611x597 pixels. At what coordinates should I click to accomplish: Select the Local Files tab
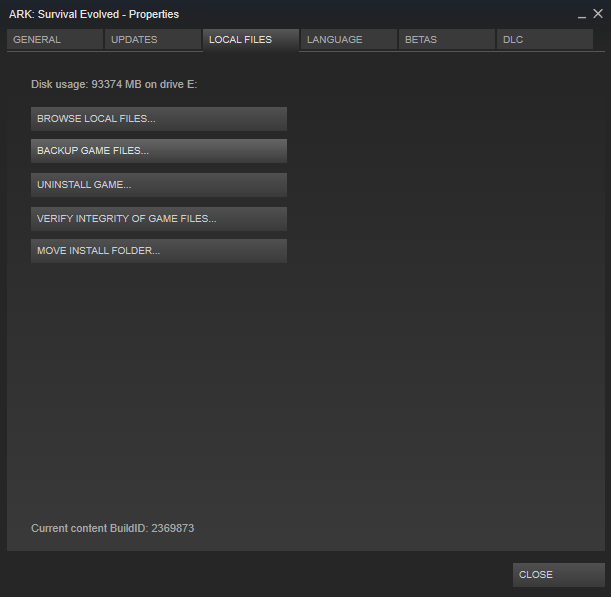point(251,40)
